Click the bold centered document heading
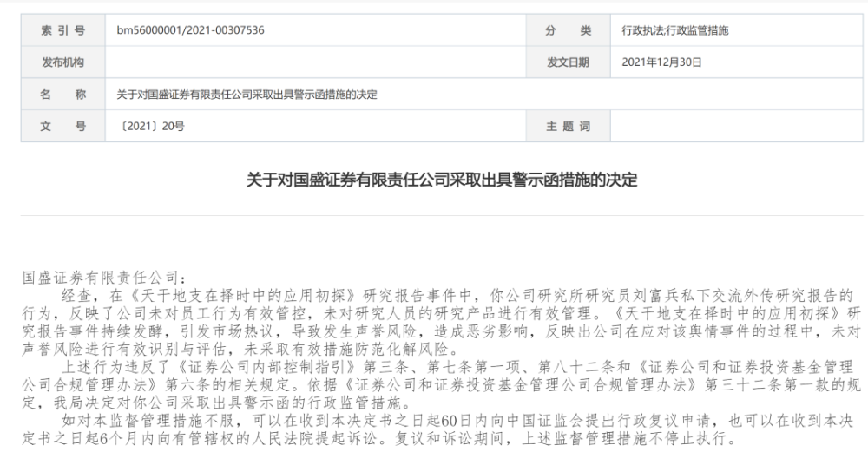868x465 pixels. 442,180
